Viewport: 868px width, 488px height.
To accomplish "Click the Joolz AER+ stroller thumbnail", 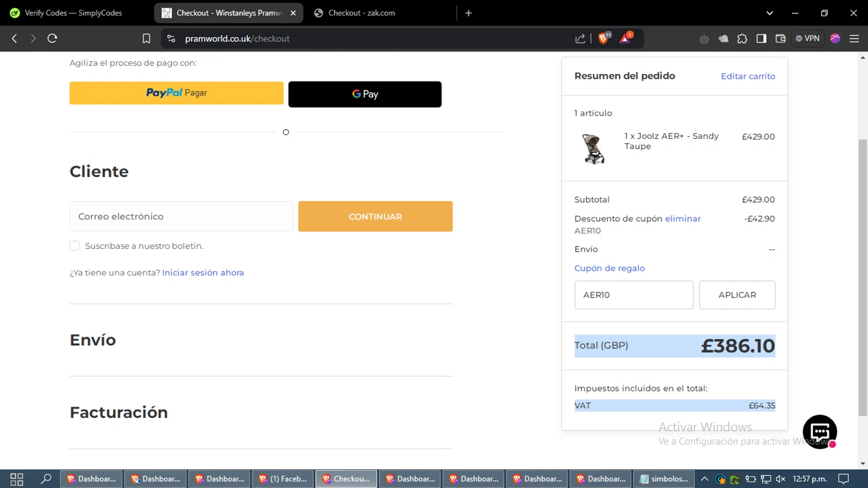I will tap(593, 149).
